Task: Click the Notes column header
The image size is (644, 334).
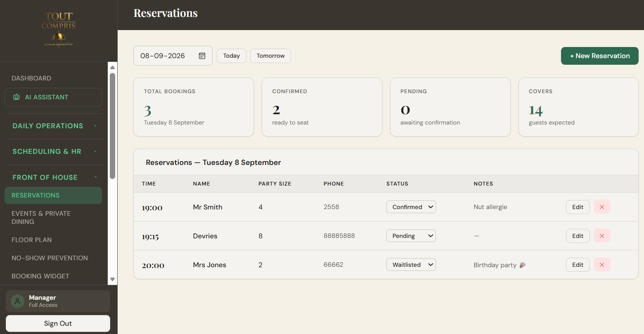Action: point(483,184)
